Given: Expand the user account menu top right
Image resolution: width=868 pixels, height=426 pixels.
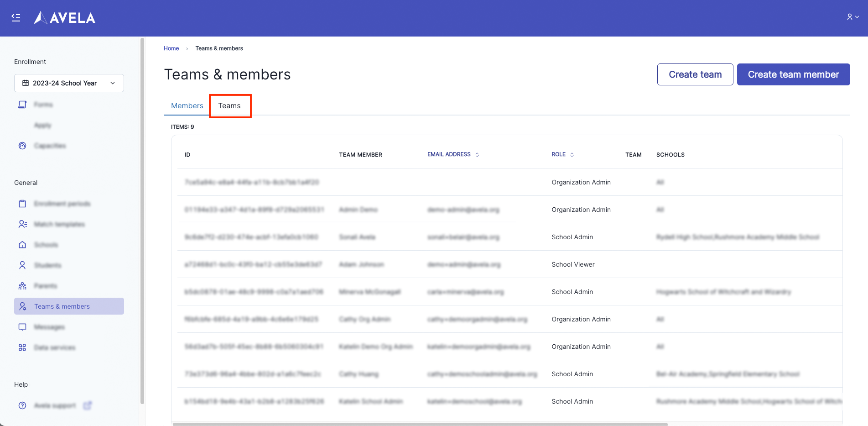Looking at the screenshot, I should click(852, 17).
